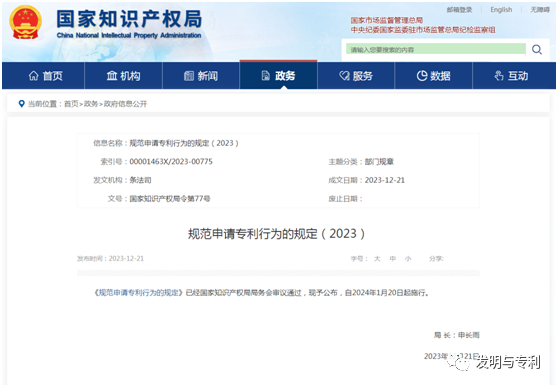Open the 机构 navigation tab
Screen dimensions: 558x387
point(123,75)
